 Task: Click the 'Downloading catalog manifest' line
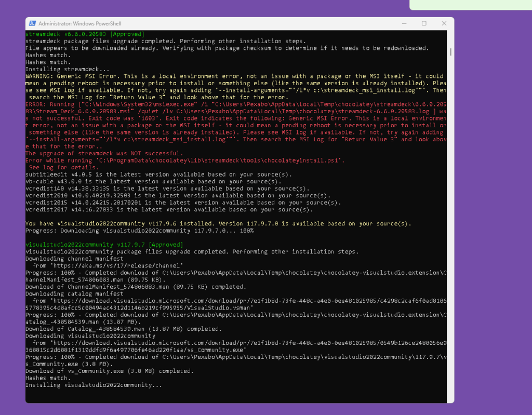point(74,294)
